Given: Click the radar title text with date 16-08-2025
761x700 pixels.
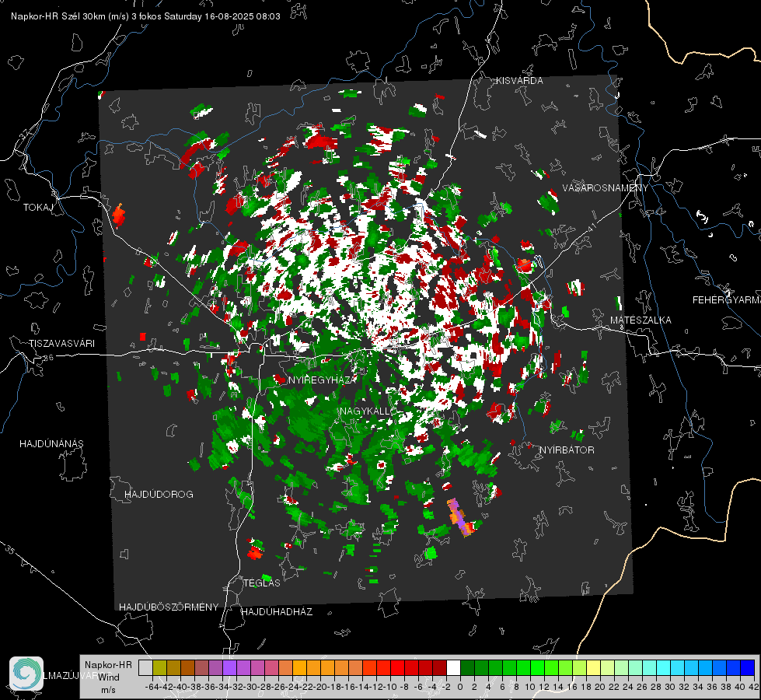Looking at the screenshot, I should pyautogui.click(x=145, y=16).
